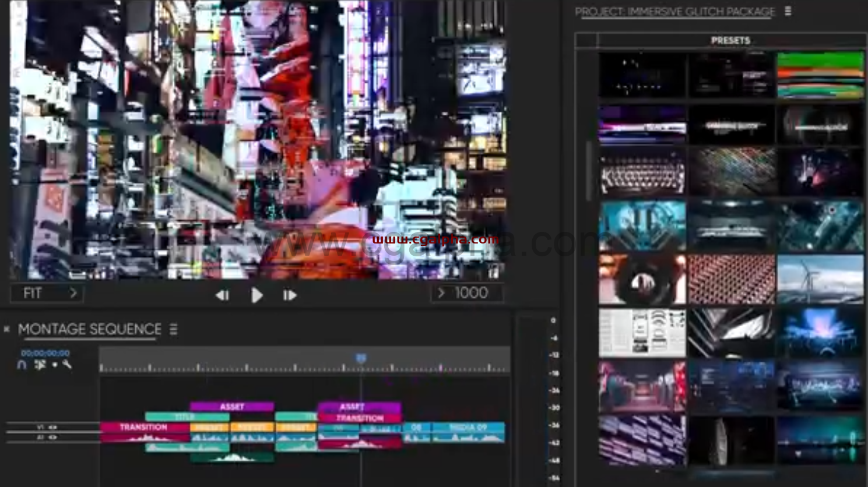Open the Project panel hamburger menu
The width and height of the screenshot is (868, 487).
(x=788, y=11)
